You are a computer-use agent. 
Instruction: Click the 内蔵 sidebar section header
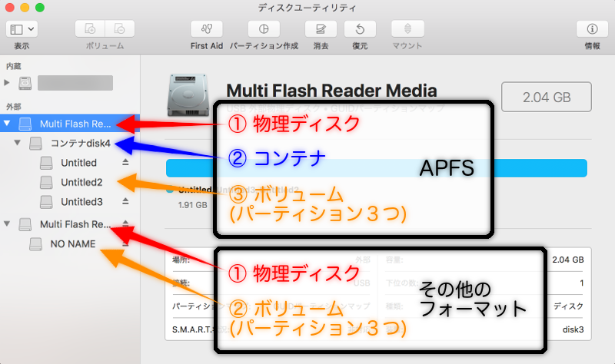tap(14, 66)
